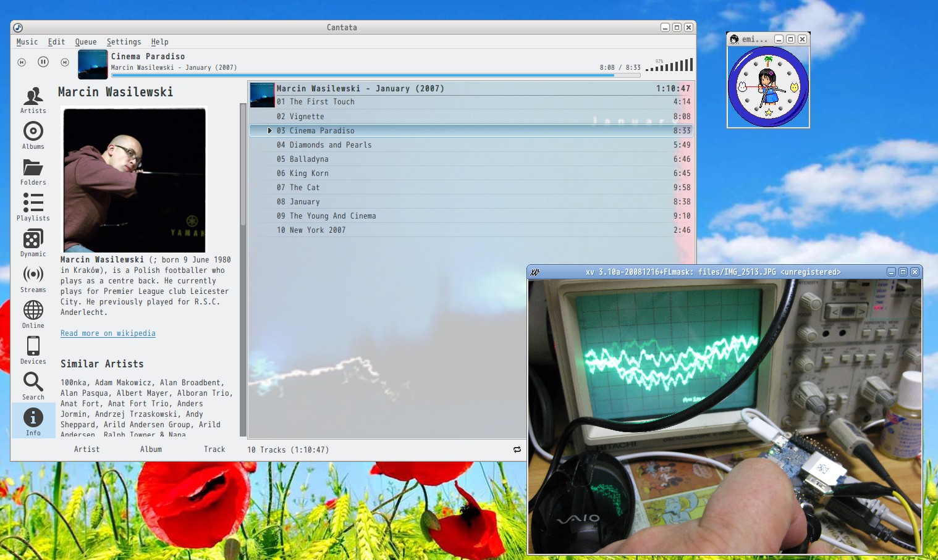Screen dimensions: 938x560
Task: Open the Albums view in sidebar
Action: pyautogui.click(x=33, y=135)
